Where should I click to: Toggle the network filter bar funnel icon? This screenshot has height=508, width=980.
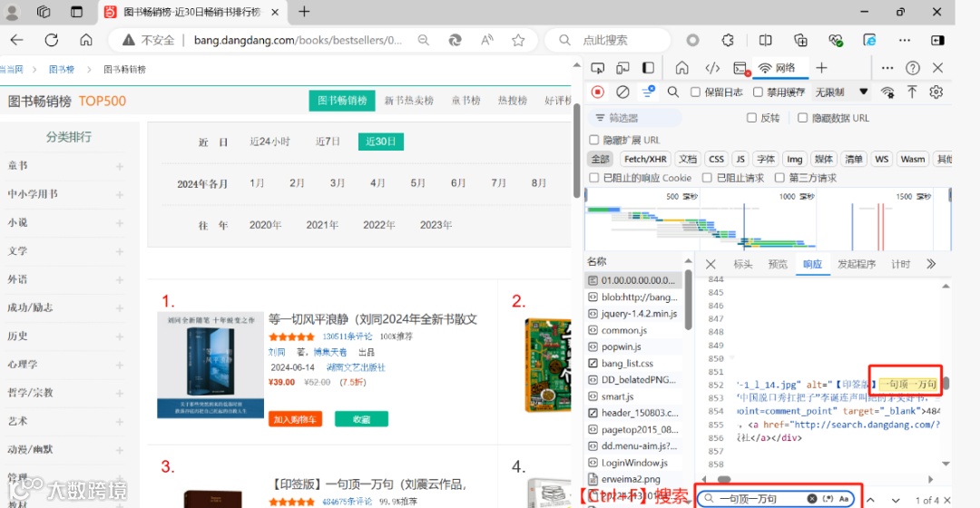pyautogui.click(x=648, y=92)
